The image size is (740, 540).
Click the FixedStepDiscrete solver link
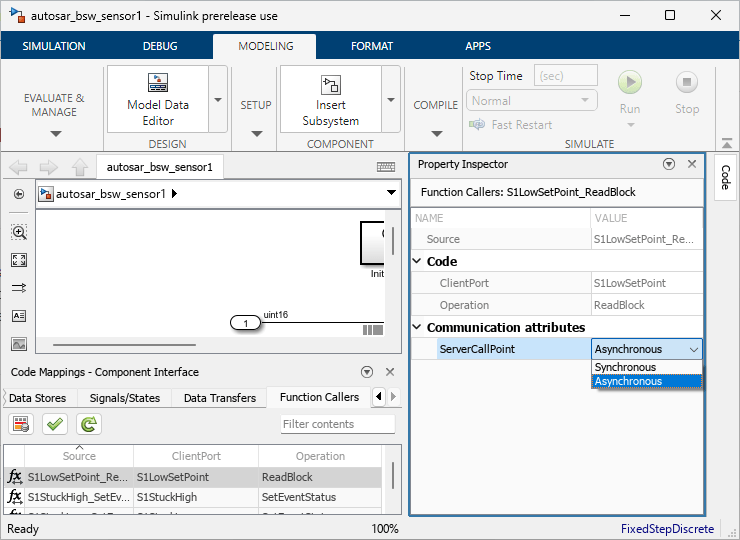pyautogui.click(x=667, y=529)
